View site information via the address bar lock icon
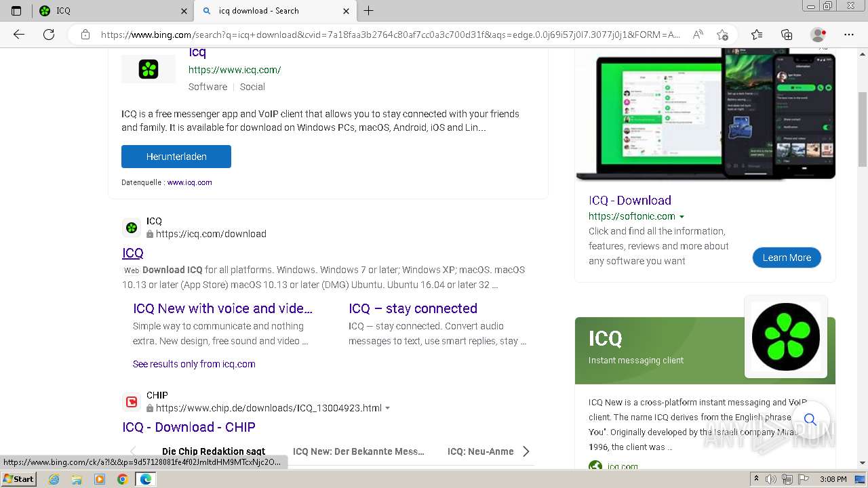Viewport: 868px width, 488px height. (x=85, y=35)
